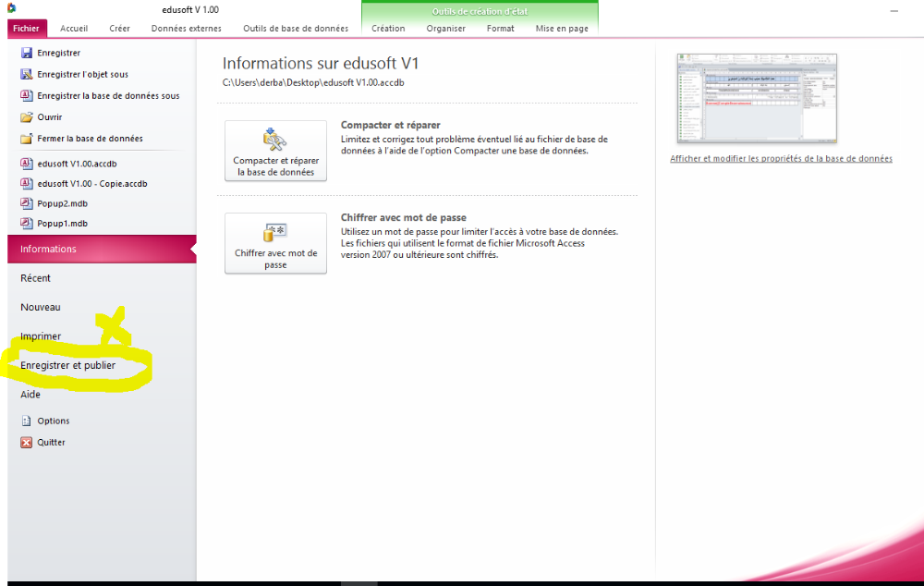This screenshot has height=586, width=924.
Task: Open Enregistrer et publier section
Action: 67,365
